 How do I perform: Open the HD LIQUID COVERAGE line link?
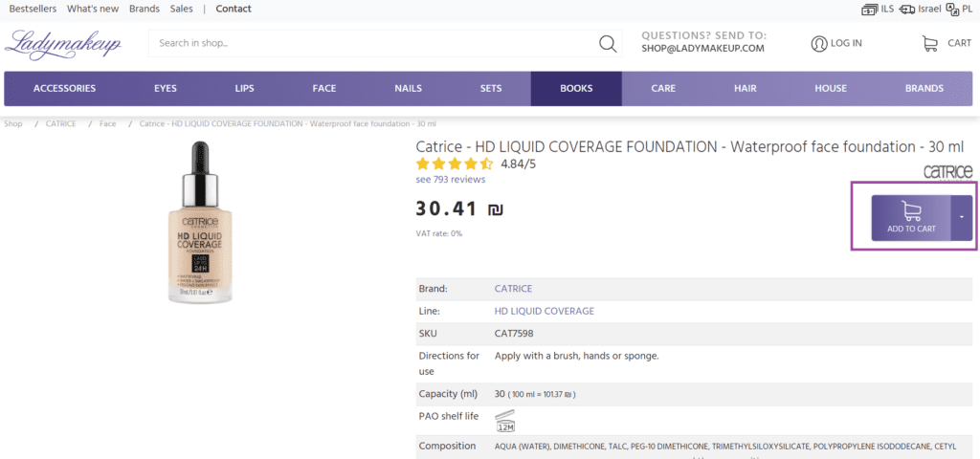[545, 311]
